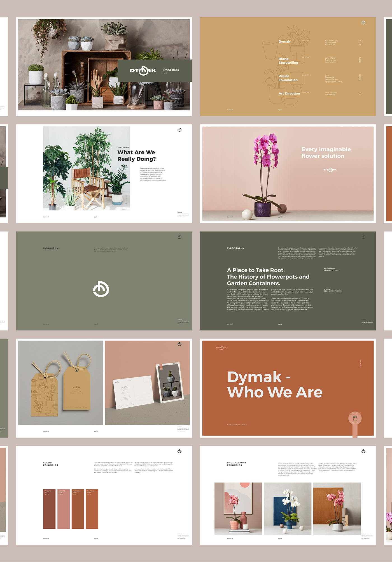
Task: Click the Dymak logo on the cover's green banner
Action: click(143, 70)
